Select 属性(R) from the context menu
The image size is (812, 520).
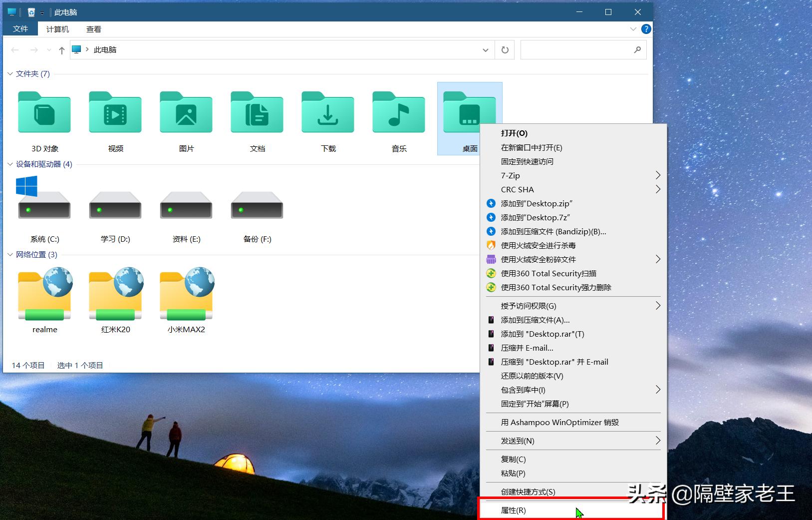pos(514,510)
